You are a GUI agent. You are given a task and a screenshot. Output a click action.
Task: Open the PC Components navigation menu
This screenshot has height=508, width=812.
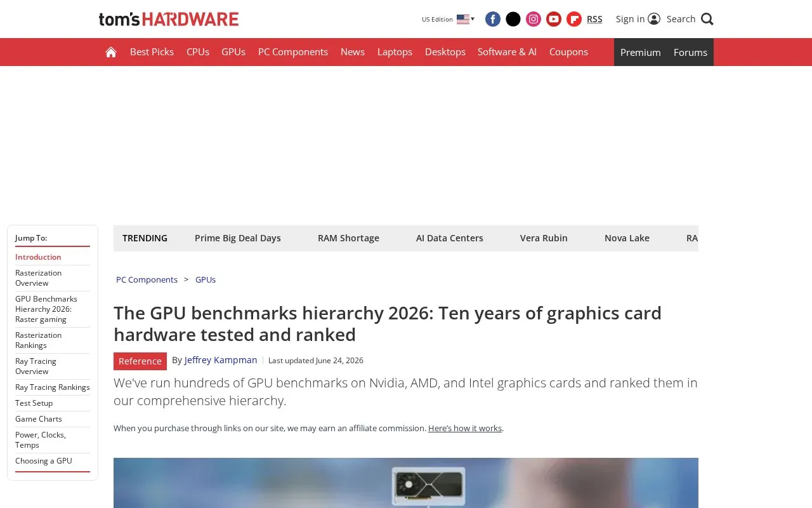pyautogui.click(x=293, y=52)
